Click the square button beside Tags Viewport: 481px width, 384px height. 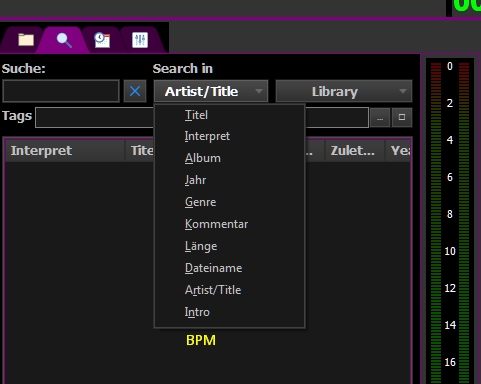click(x=402, y=117)
